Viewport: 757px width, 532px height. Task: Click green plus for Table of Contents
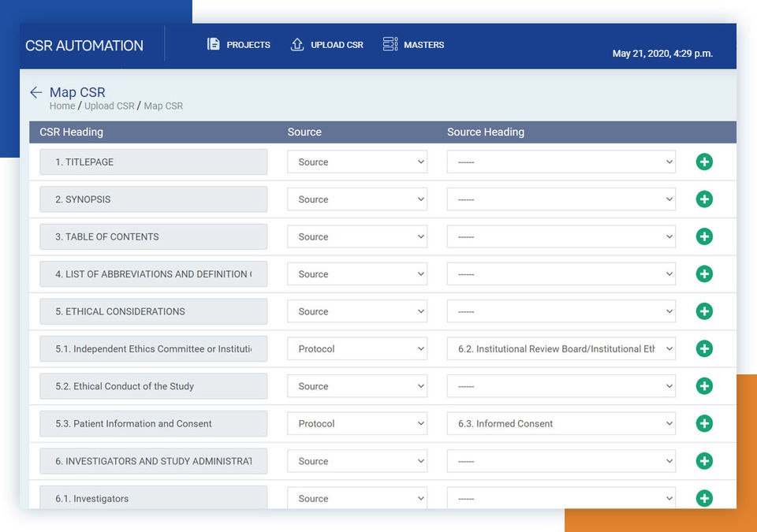704,236
